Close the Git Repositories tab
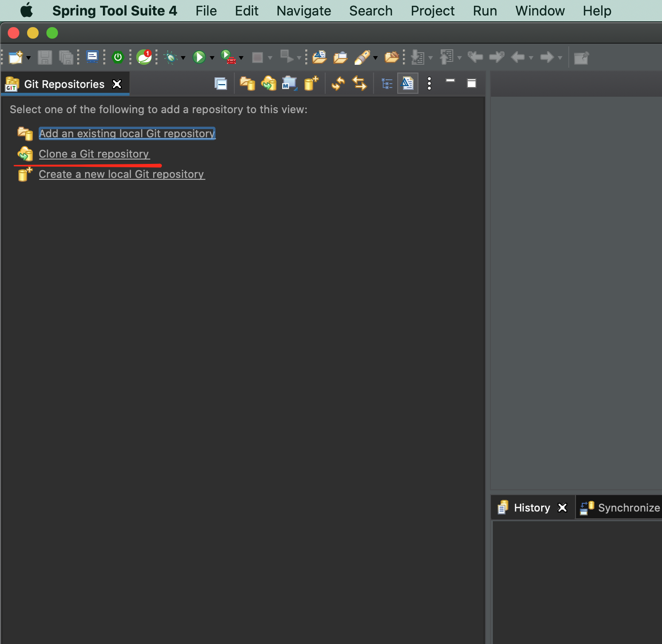662x644 pixels. point(117,84)
